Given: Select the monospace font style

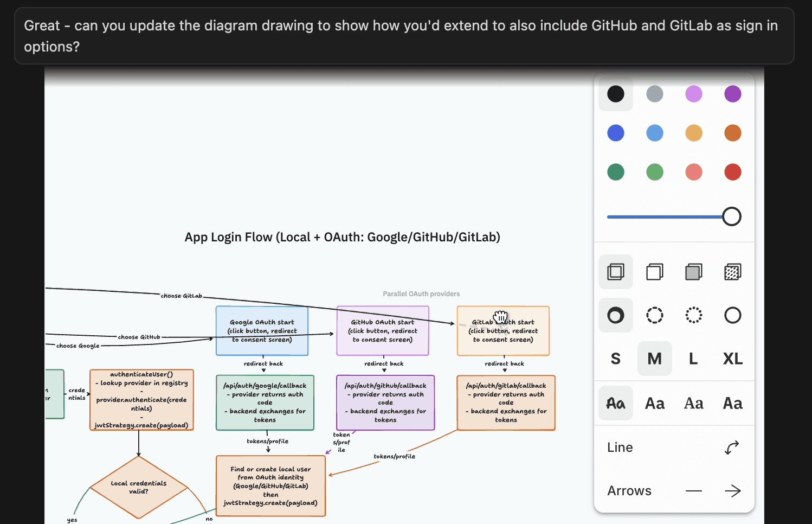Looking at the screenshot, I should tap(733, 403).
